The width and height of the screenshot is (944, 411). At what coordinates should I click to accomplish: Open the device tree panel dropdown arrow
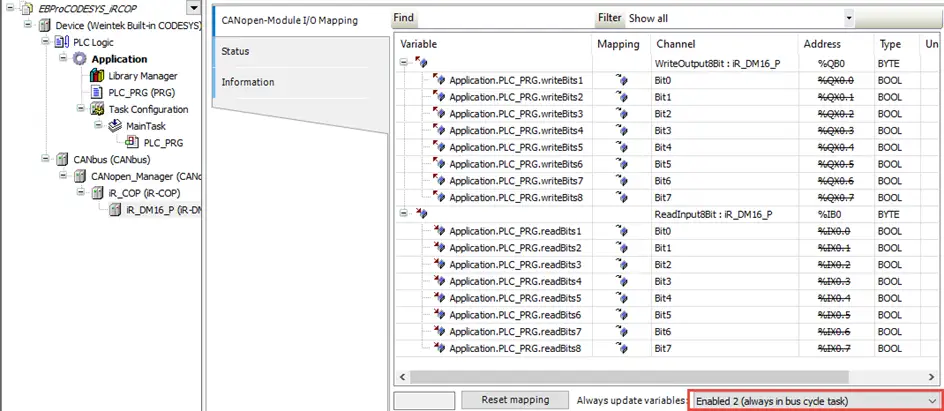pos(193,8)
